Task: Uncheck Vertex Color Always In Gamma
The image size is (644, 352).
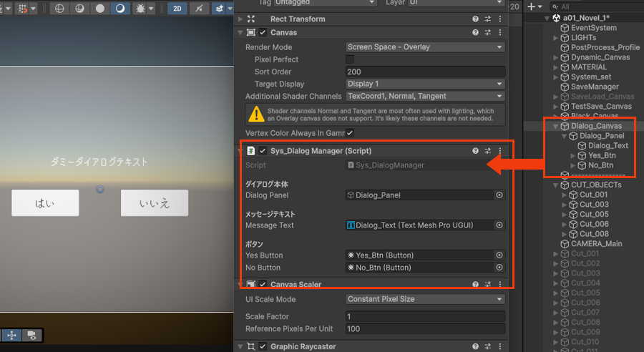Action: point(350,133)
